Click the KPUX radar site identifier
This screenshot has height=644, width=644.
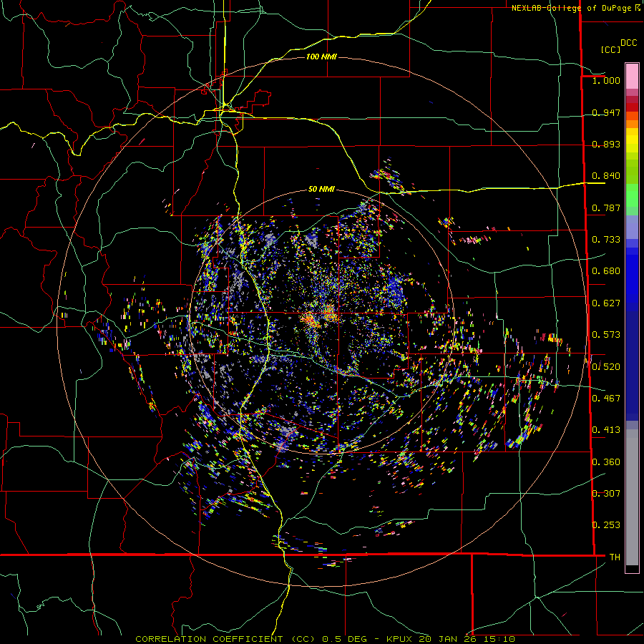400,639
